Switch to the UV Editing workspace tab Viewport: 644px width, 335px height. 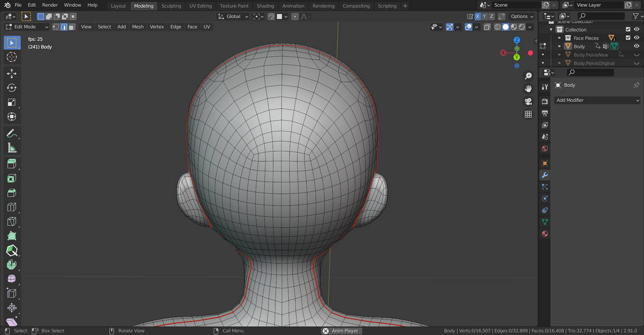coord(200,6)
